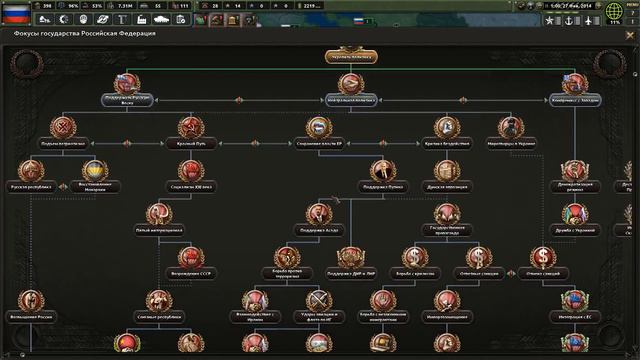Image resolution: width=640 pixels, height=360 pixels.
Task: Select the 'Импортозамещение' focus
Action: tap(447, 306)
